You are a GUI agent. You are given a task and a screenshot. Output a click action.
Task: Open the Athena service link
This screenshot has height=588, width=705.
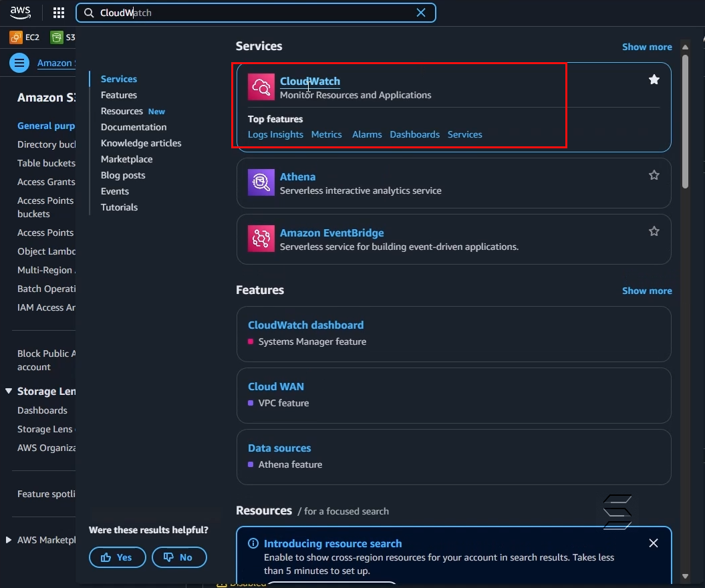click(297, 176)
